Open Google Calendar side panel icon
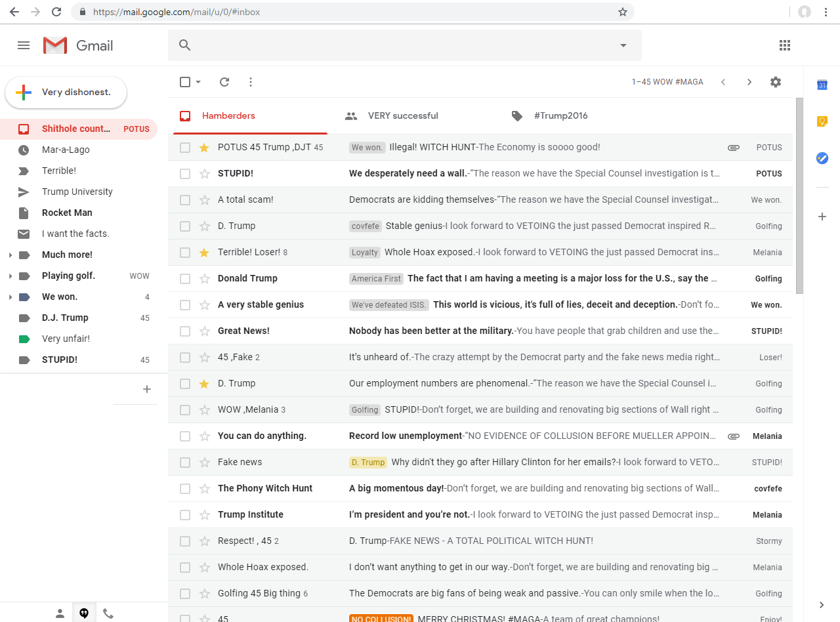840x622 pixels. [x=822, y=85]
